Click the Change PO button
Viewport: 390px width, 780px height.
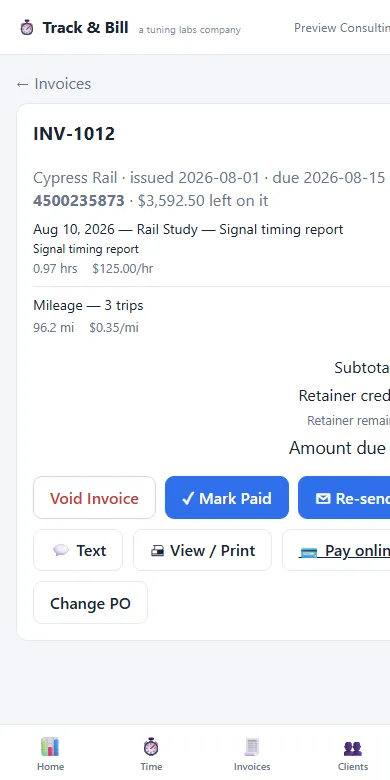click(91, 603)
